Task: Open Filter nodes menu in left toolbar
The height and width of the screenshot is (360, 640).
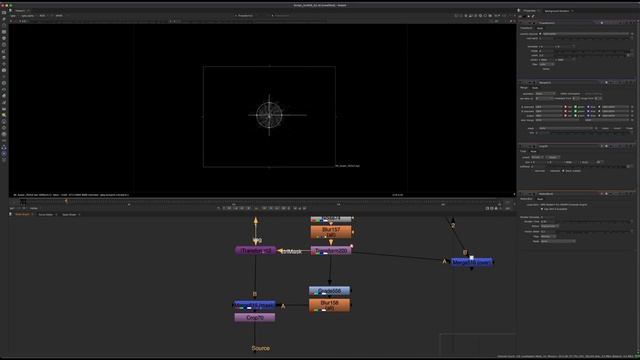Action: (x=4, y=45)
